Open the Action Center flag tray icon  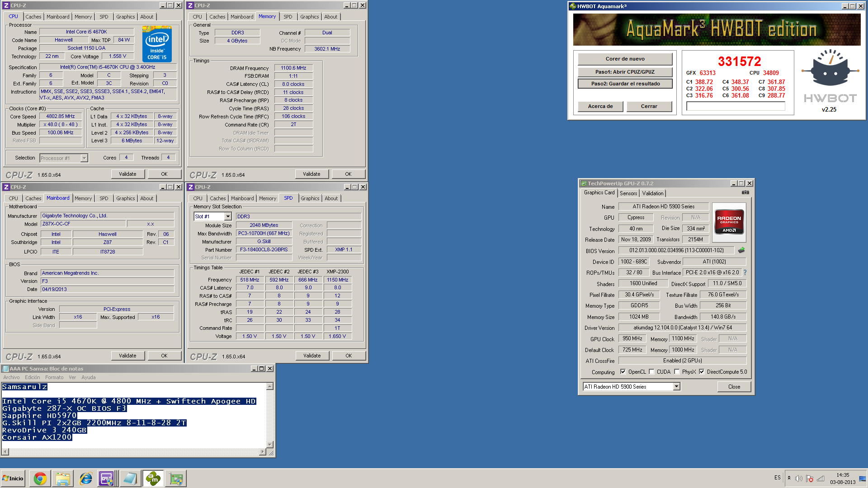pos(810,479)
